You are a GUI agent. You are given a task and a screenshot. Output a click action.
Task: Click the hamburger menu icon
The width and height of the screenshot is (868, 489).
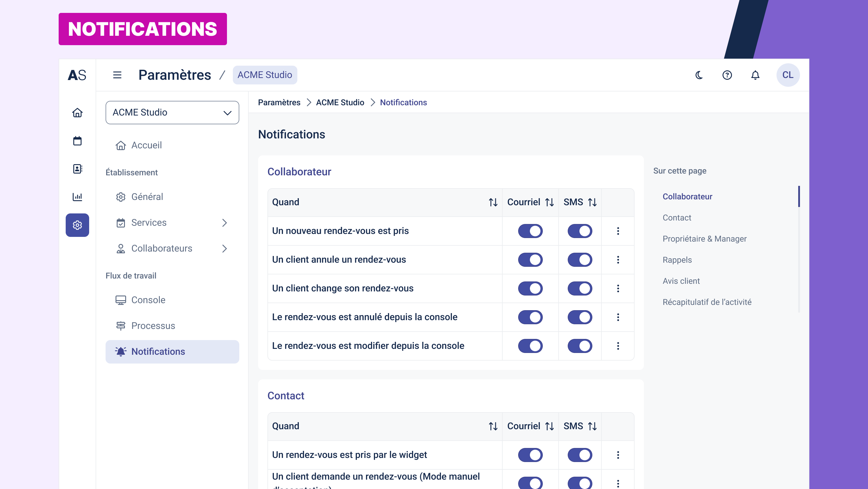[x=117, y=75]
